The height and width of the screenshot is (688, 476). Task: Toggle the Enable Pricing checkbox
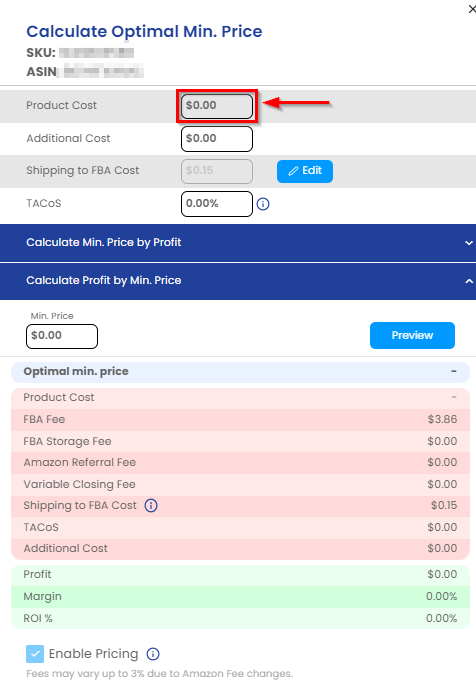(35, 654)
